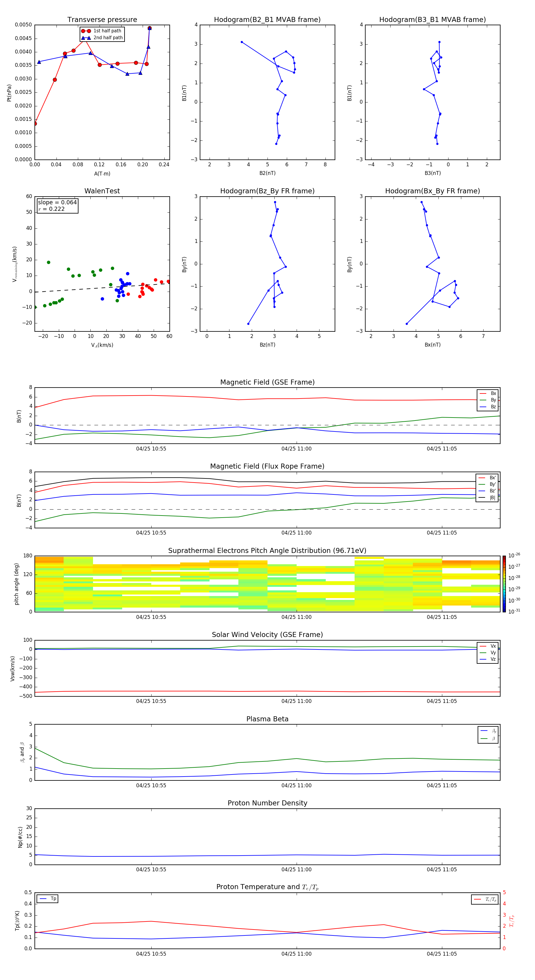This screenshot has height=980, width=535.
Task: Click 'Vy' in solar wind legend
Action: (488, 652)
